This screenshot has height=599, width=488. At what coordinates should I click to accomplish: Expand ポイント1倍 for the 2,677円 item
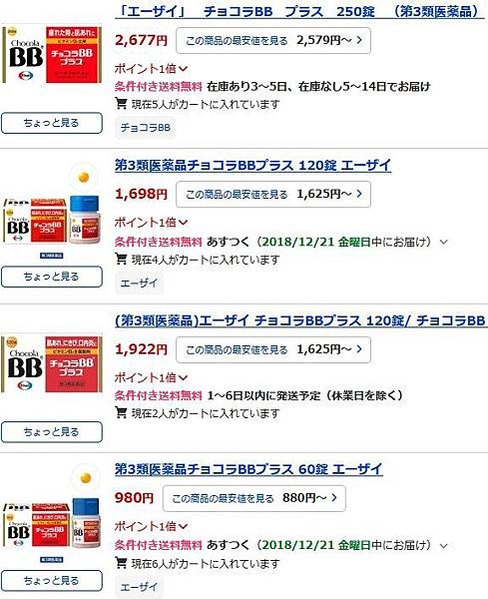pos(151,69)
